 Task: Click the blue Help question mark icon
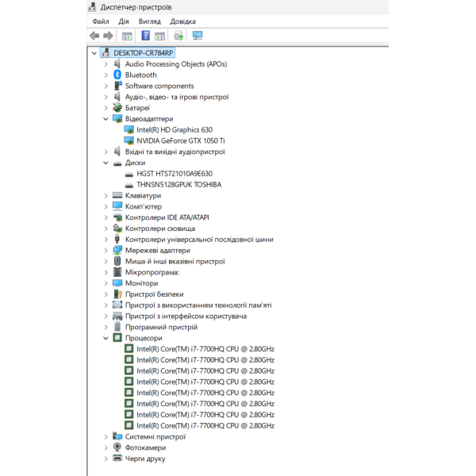146,36
